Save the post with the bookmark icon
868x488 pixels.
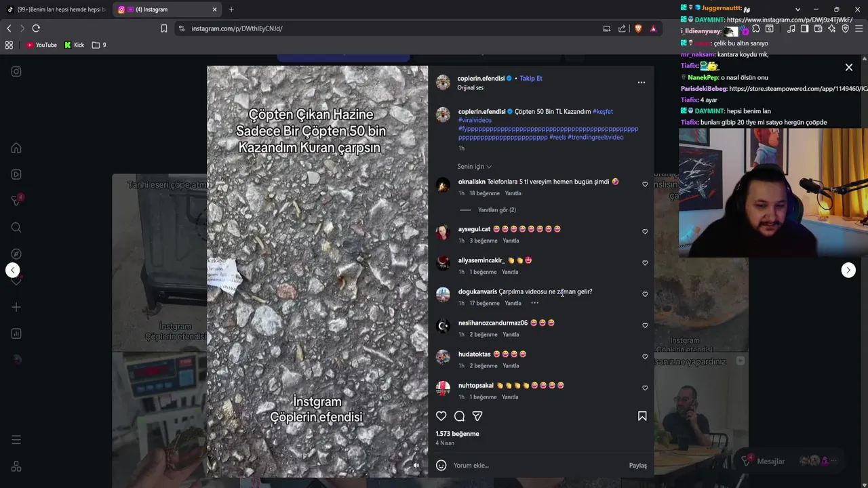[642, 416]
